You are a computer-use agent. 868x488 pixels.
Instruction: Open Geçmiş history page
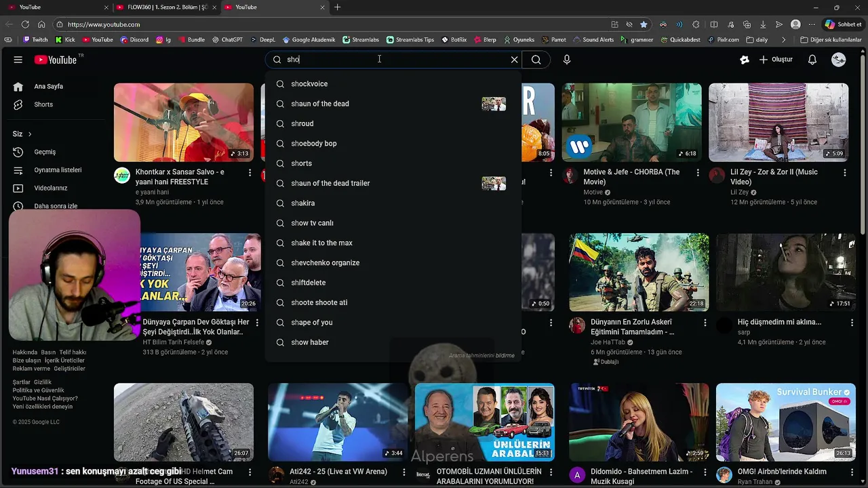point(45,152)
